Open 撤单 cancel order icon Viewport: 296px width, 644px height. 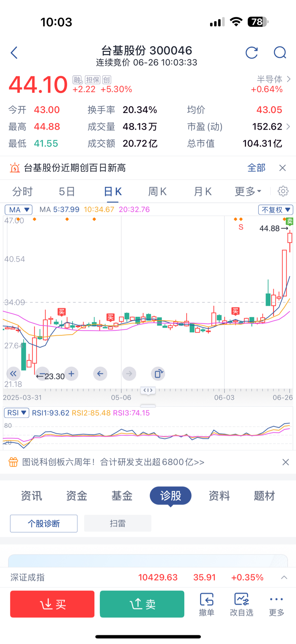point(207,604)
